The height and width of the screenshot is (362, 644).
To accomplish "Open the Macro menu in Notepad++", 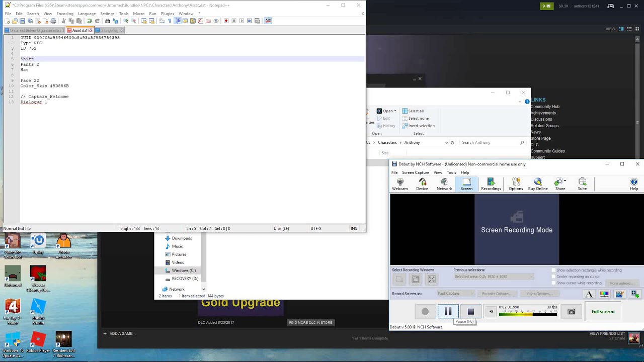I will [139, 14].
